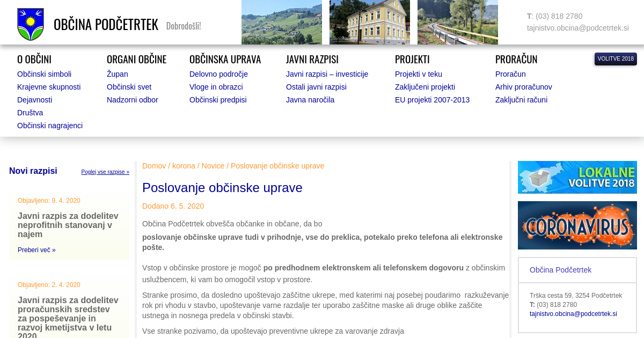
Task: Click the Občina Podčetrtek coat of arms logo
Action: coord(31,24)
